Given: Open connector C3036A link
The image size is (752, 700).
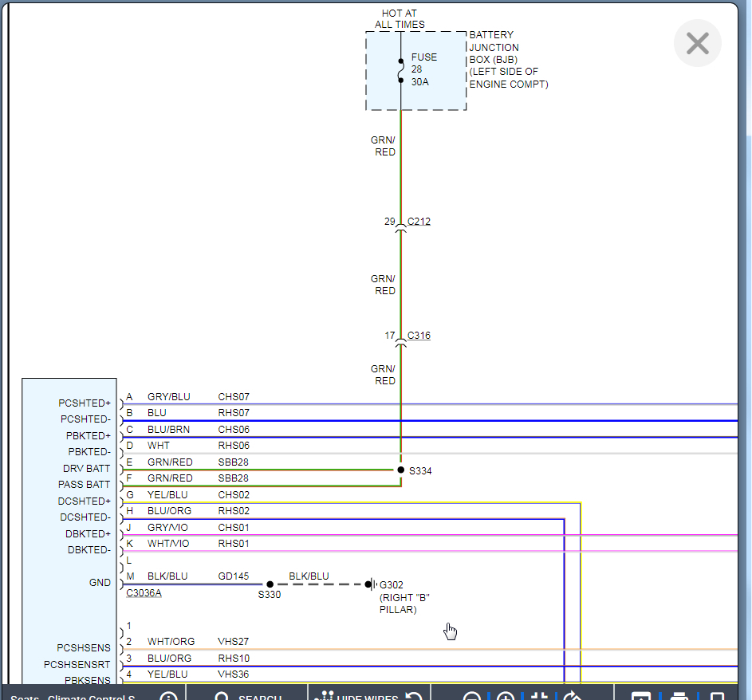Looking at the screenshot, I should point(144,594).
